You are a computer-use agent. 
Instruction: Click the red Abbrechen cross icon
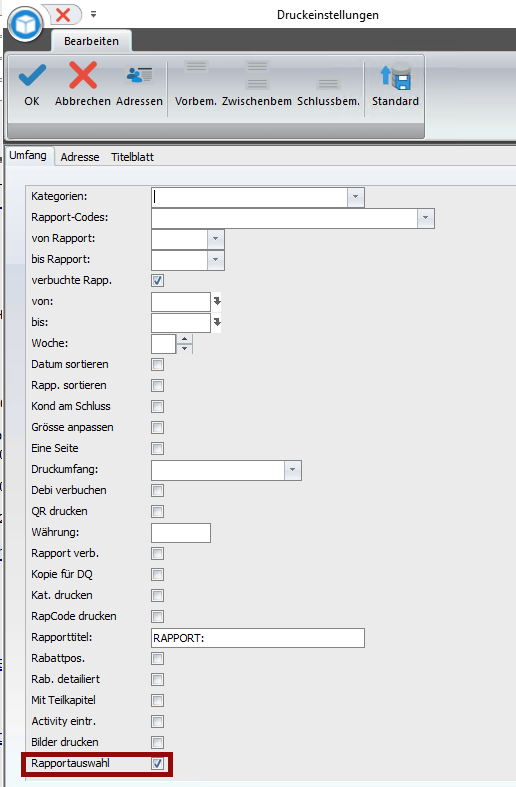(83, 75)
